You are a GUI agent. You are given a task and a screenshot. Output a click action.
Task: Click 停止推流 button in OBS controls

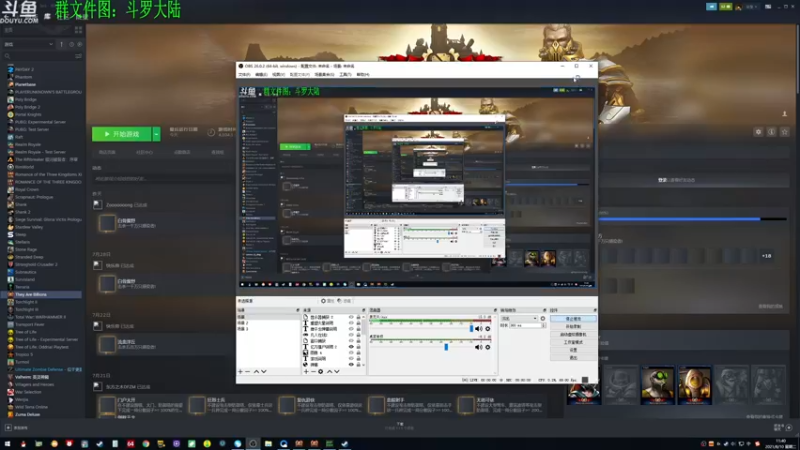click(573, 319)
